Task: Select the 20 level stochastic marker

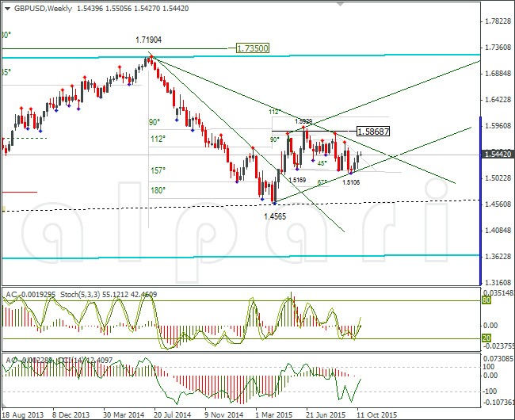Action: 486,338
